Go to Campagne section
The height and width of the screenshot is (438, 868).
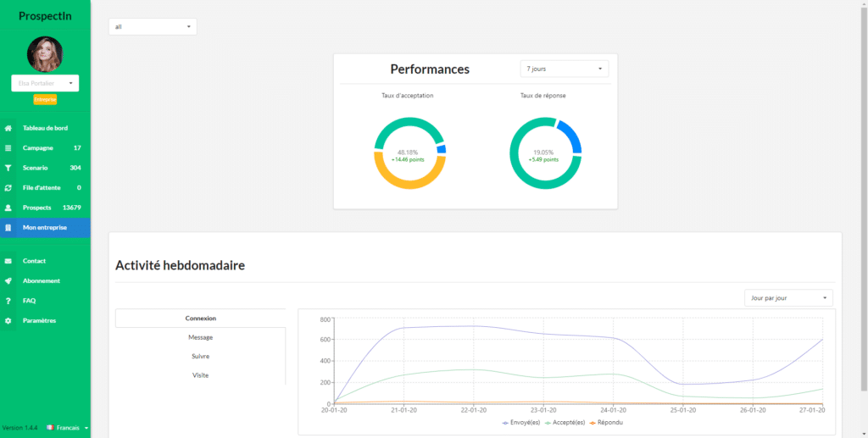tap(46, 148)
